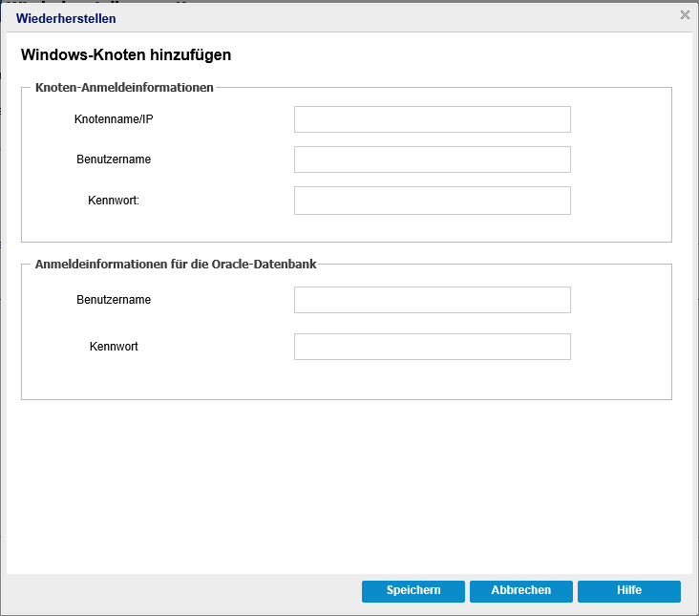
Task: Open help via the Hilfe button
Action: point(629,591)
